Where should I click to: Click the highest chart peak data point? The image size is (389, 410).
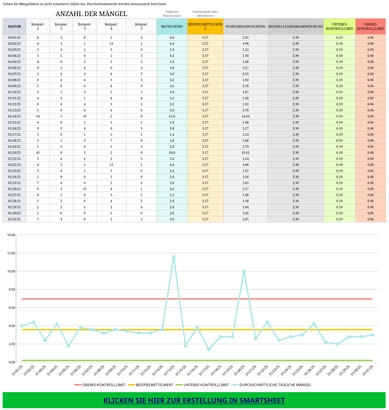tap(174, 257)
